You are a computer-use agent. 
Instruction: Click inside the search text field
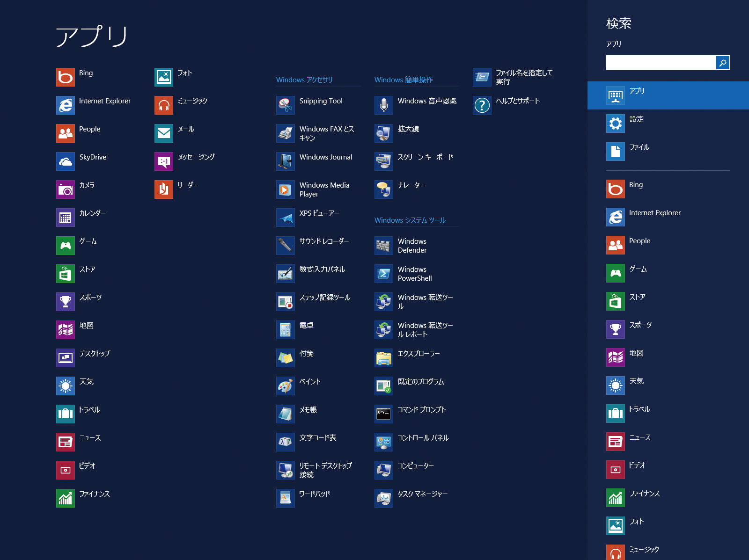point(661,63)
